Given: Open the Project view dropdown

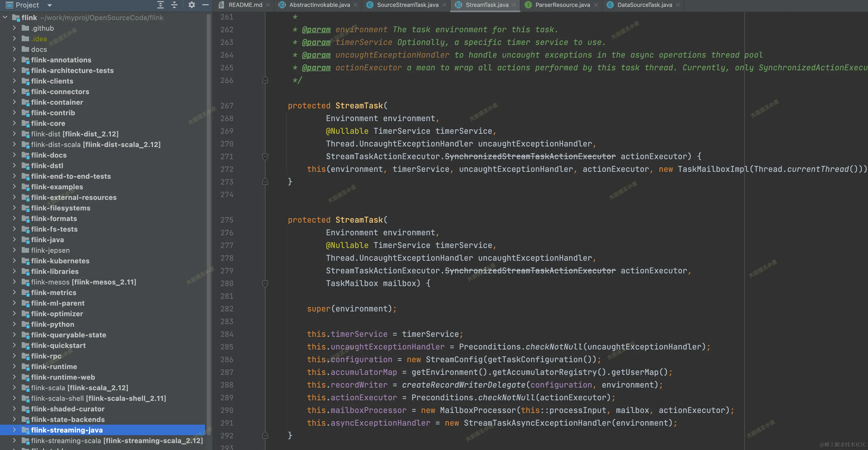Looking at the screenshot, I should point(50,5).
